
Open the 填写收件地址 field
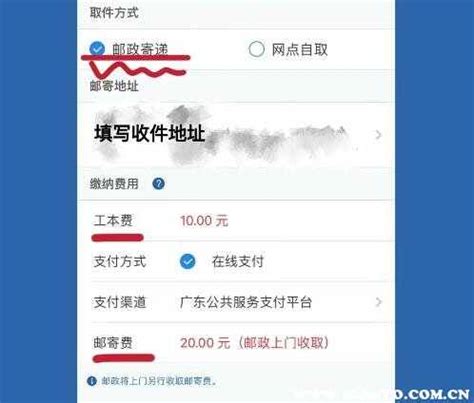pos(236,135)
